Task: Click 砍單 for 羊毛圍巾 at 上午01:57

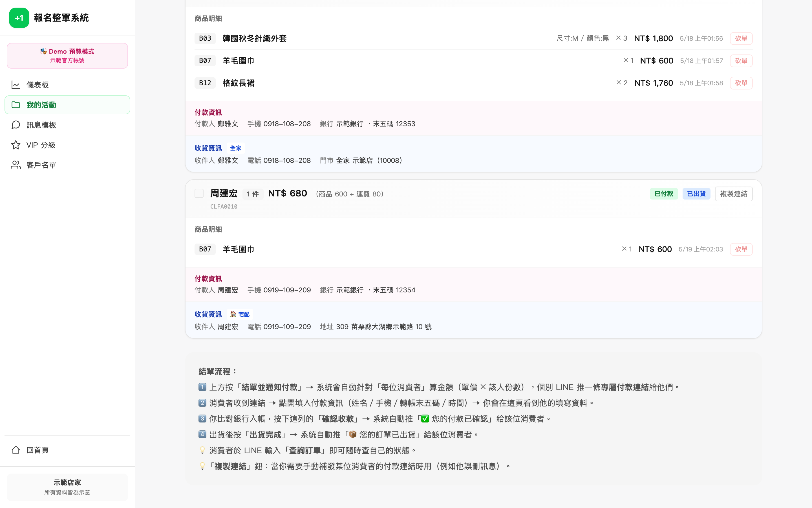Action: pos(741,61)
